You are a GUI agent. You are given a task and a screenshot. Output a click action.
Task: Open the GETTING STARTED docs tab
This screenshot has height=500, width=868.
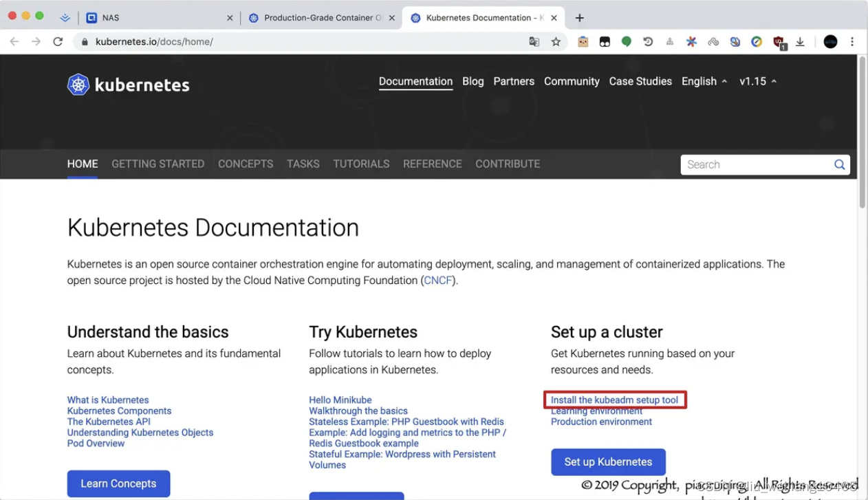158,164
